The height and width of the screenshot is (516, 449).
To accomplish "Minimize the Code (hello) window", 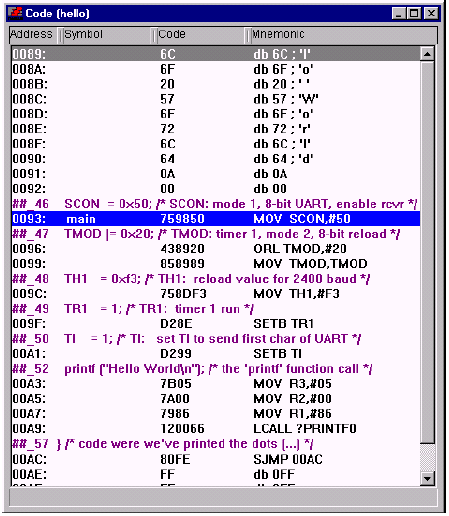I will point(399,13).
